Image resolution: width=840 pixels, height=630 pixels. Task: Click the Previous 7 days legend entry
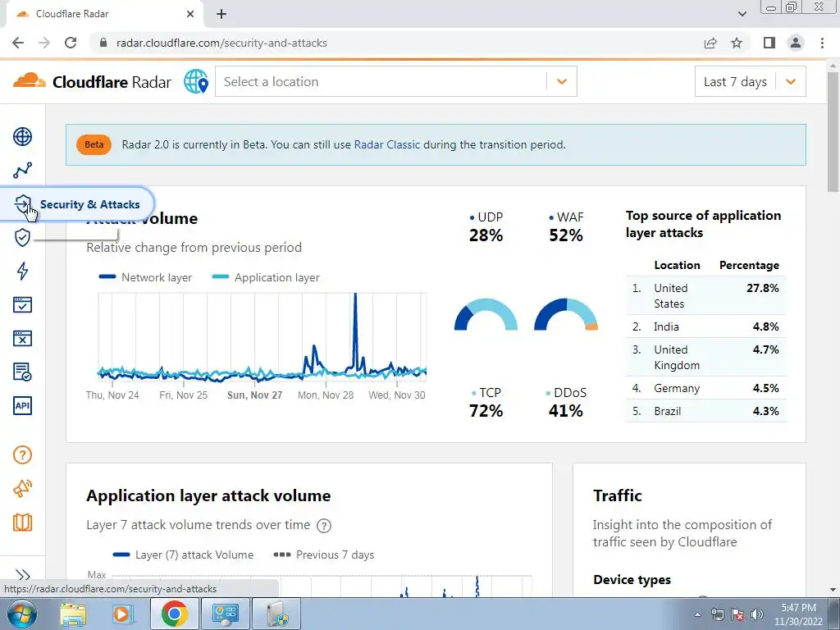tap(323, 555)
